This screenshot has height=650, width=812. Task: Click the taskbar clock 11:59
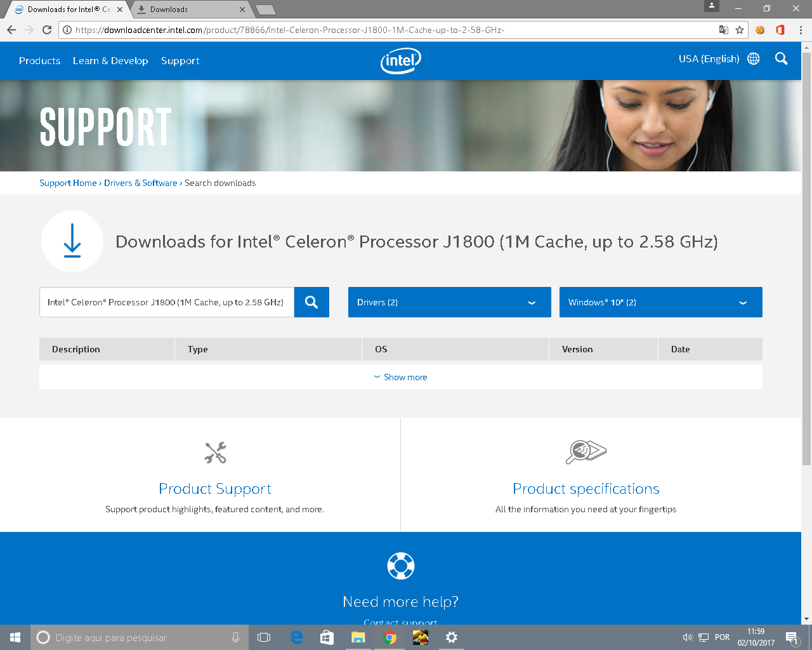click(x=756, y=637)
